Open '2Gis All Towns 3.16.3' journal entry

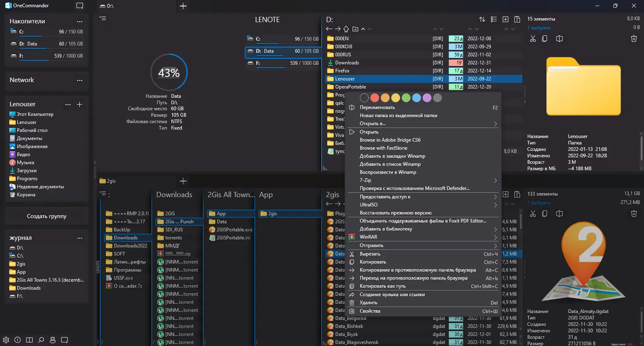point(47,280)
